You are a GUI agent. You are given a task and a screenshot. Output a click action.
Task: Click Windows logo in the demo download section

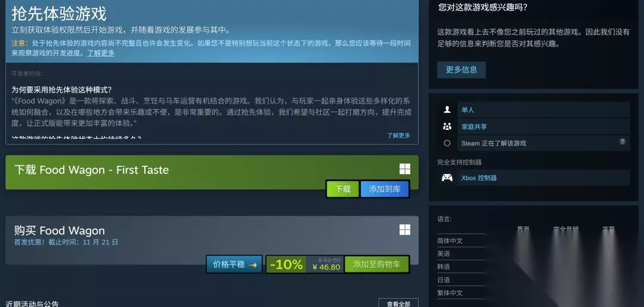[x=405, y=169]
